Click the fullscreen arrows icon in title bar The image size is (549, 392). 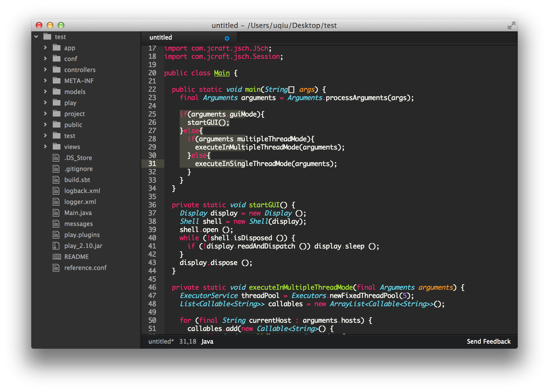click(511, 26)
